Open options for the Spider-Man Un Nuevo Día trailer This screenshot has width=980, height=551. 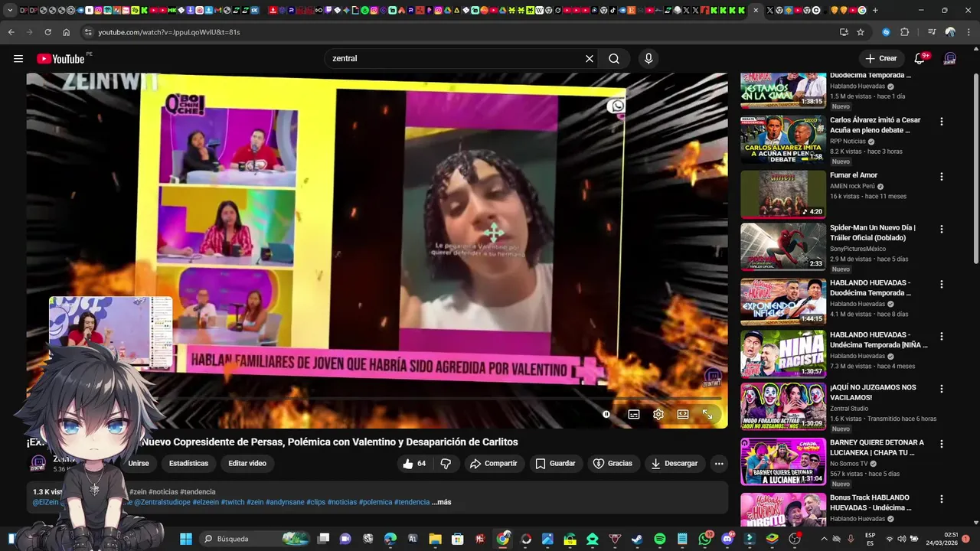pyautogui.click(x=942, y=229)
